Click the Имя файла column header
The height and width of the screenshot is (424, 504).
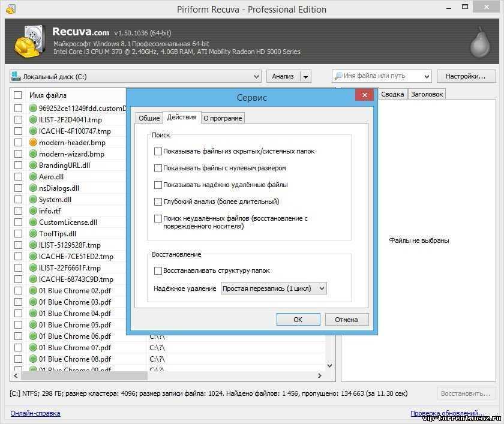click(x=48, y=95)
